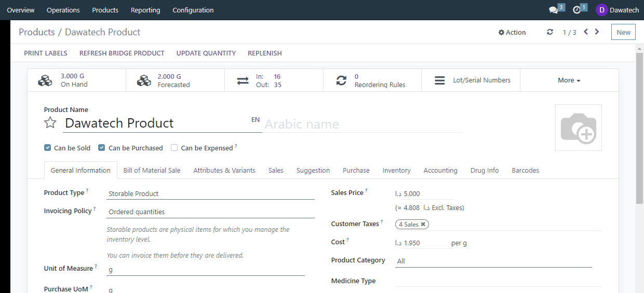Click the Cost input field
This screenshot has width=644, height=293.
(x=426, y=243)
